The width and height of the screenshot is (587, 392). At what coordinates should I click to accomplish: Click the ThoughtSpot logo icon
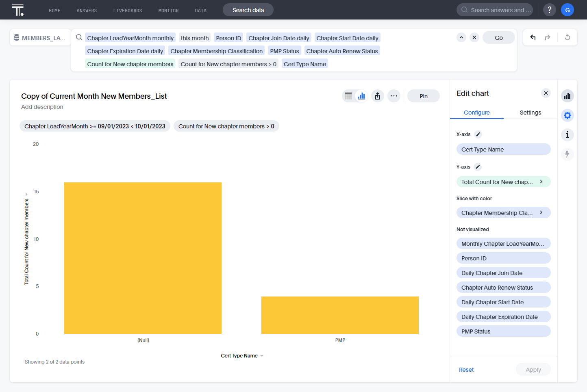click(18, 10)
